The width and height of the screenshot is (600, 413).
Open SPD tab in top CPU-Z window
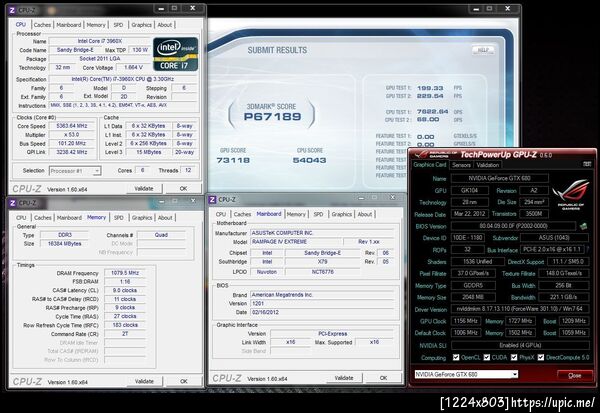point(118,24)
